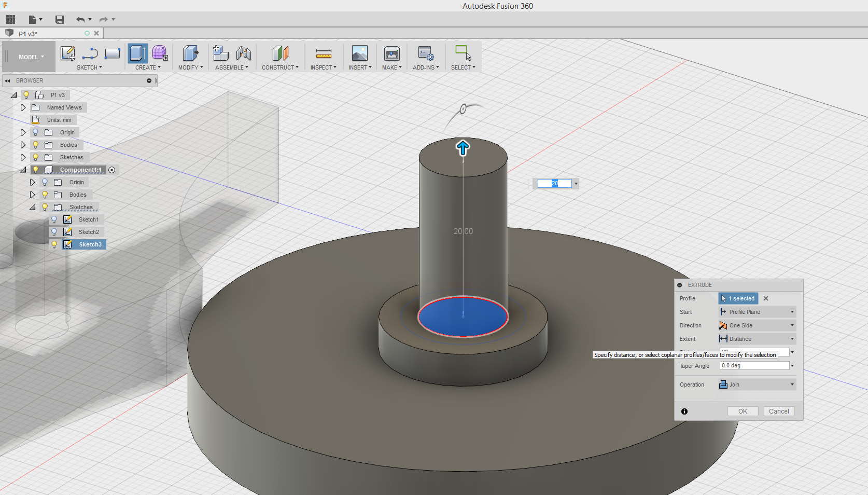Viewport: 868px width, 495px height.
Task: Click OK in the Extrude dialog
Action: [x=743, y=411]
